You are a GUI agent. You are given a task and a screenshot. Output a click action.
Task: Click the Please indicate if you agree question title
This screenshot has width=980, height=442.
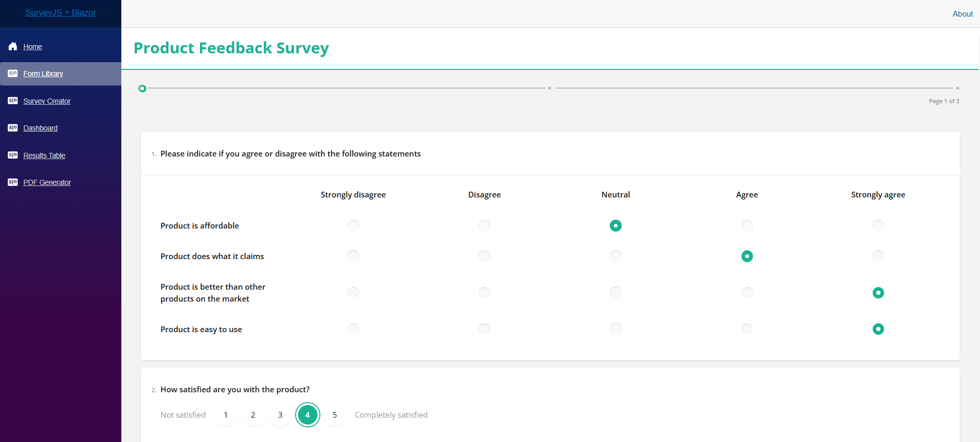[290, 154]
